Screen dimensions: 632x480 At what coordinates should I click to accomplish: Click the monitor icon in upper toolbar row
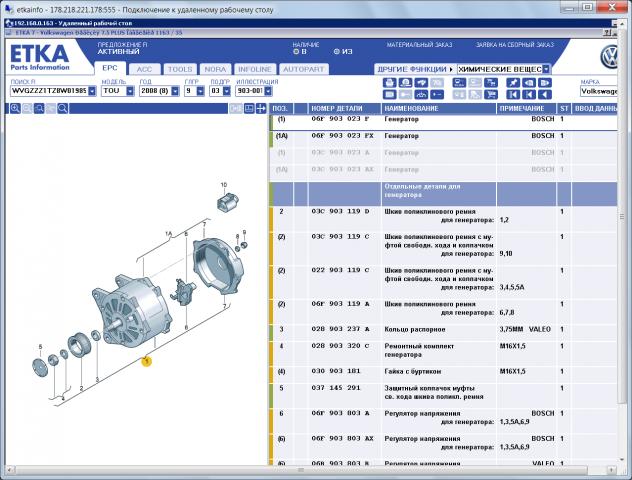(x=459, y=83)
